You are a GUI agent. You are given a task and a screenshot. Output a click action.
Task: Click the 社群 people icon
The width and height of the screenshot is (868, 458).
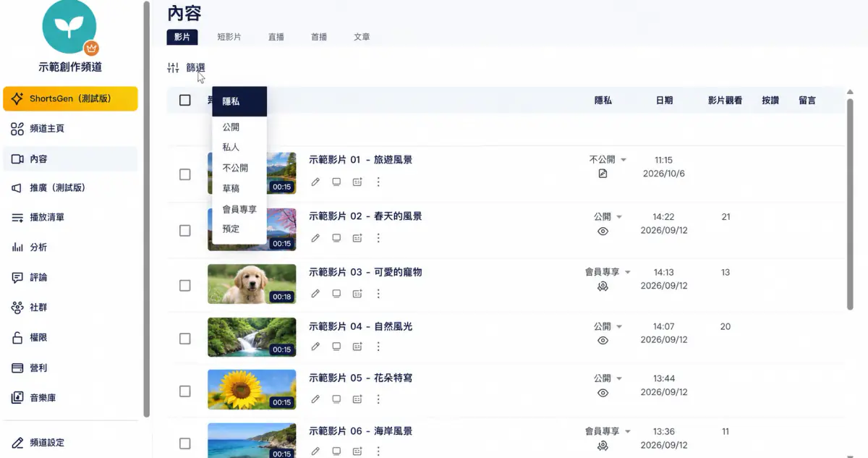(17, 308)
